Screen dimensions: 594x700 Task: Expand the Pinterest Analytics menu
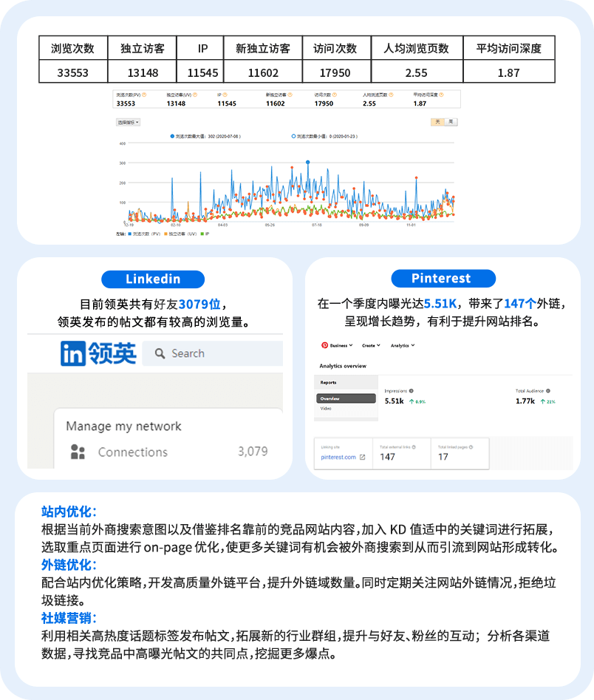tap(403, 345)
